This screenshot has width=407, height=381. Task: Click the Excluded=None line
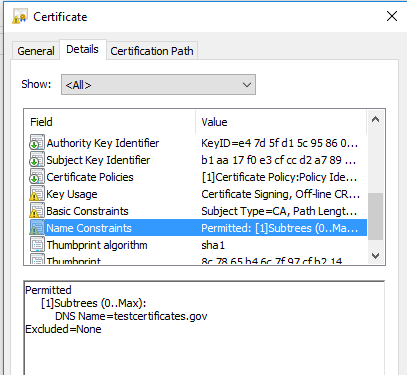click(63, 329)
